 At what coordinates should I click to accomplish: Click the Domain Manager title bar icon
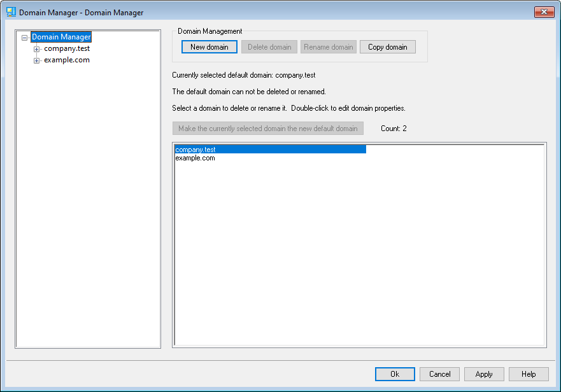[11, 12]
